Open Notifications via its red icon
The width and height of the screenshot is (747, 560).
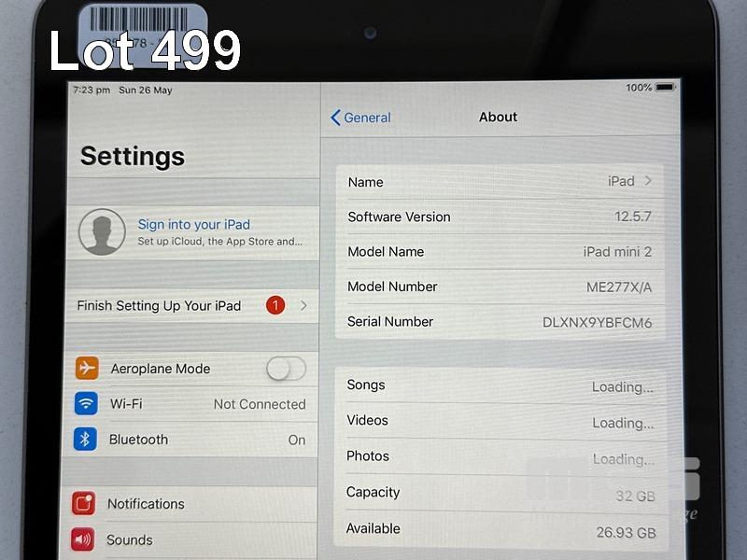pyautogui.click(x=84, y=503)
